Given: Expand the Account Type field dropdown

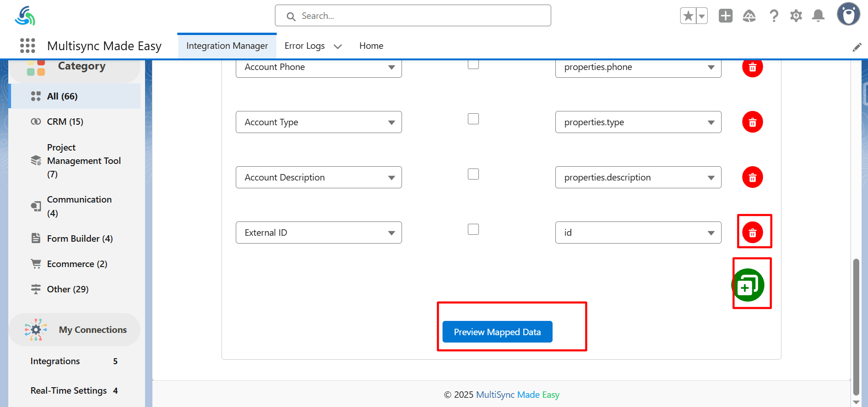Looking at the screenshot, I should tap(318, 122).
